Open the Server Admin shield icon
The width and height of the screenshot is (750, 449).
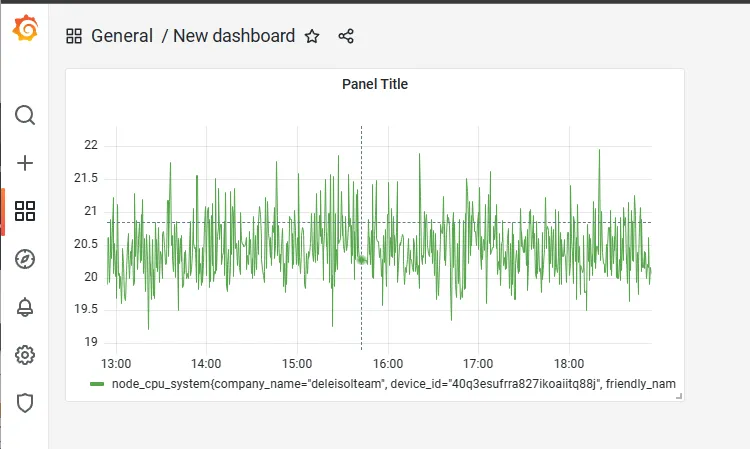click(x=25, y=403)
